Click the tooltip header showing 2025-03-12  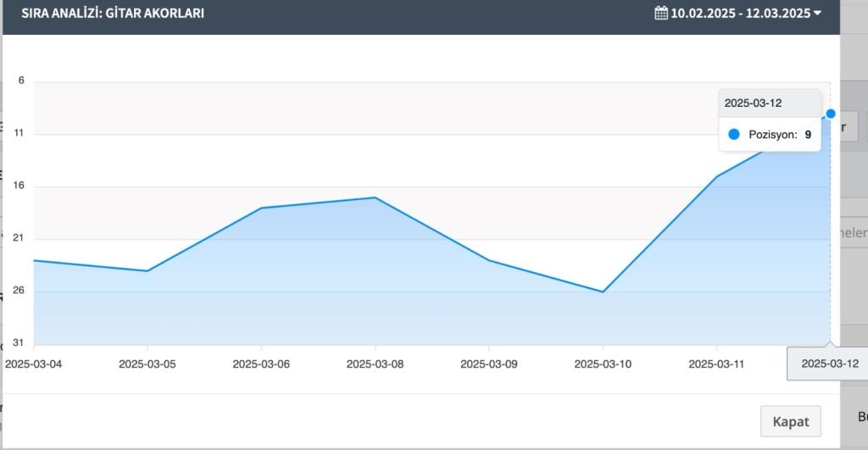[x=770, y=103]
